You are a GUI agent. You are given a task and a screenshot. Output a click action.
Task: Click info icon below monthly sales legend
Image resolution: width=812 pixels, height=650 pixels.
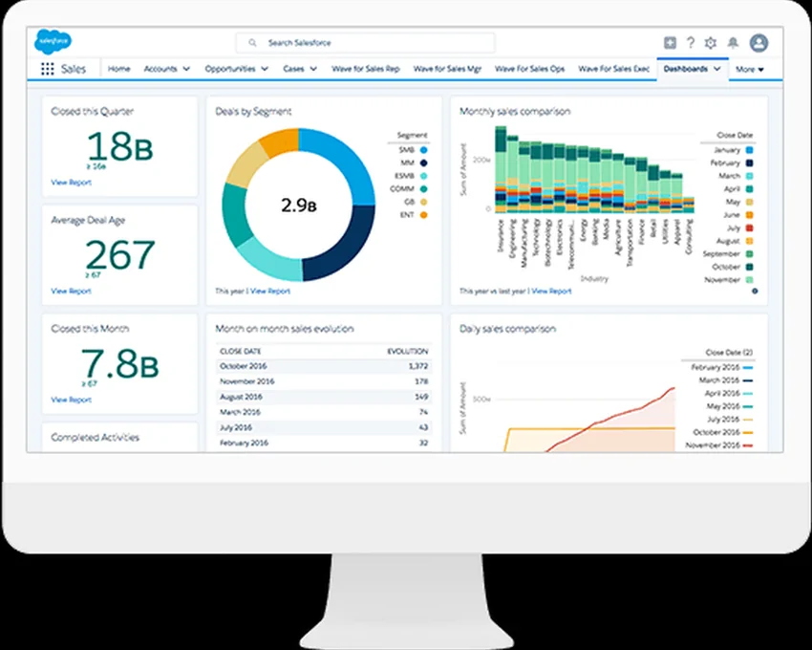click(x=755, y=291)
